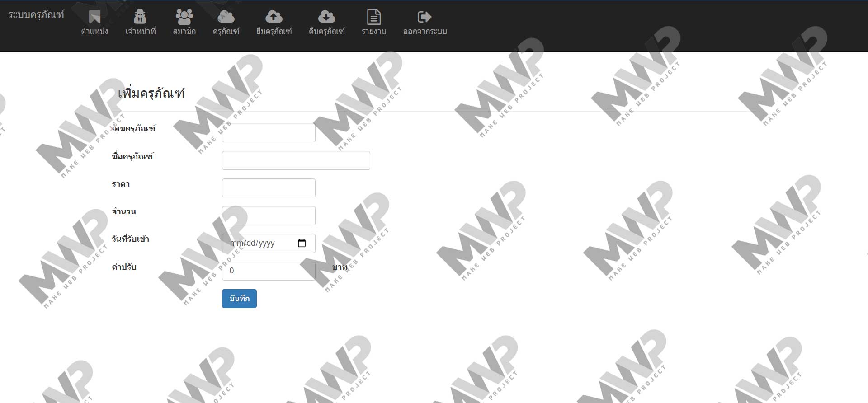
Task: Open the ตำแหน่ง bookmark icon
Action: click(95, 17)
